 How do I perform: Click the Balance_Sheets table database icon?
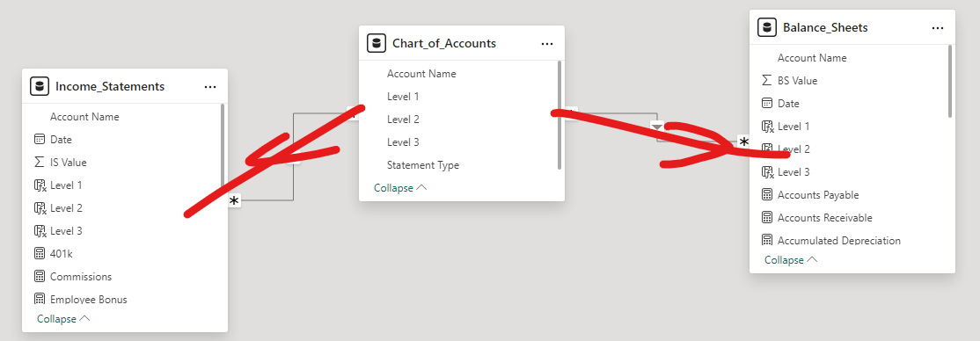767,27
